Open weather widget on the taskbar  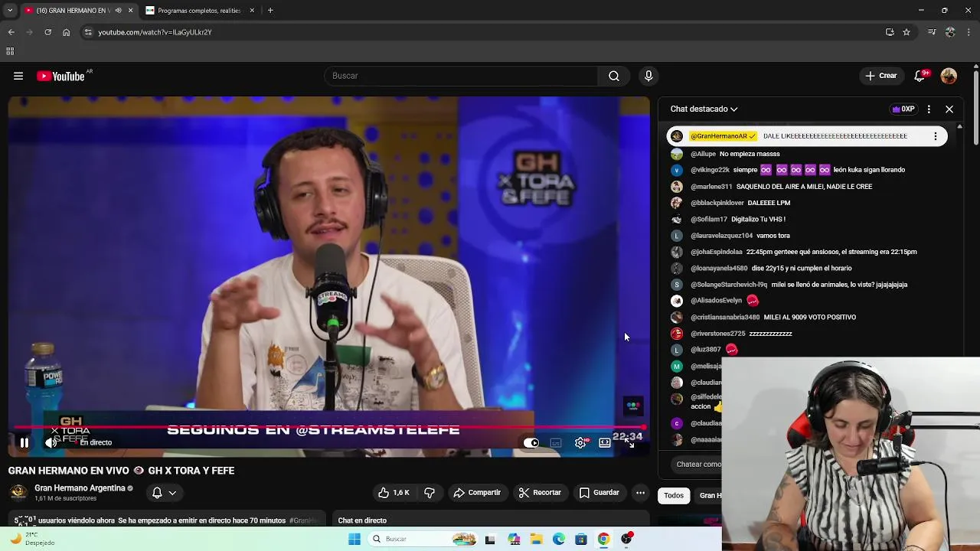click(x=32, y=539)
